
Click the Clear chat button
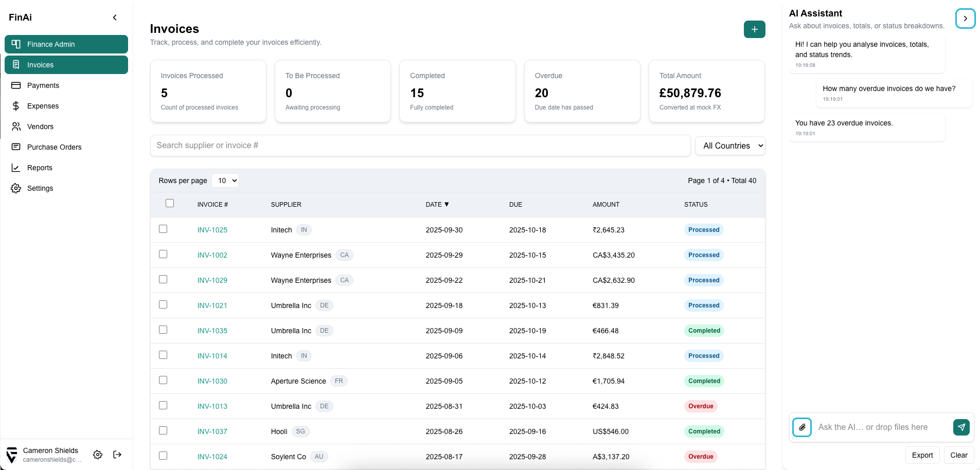(x=958, y=455)
